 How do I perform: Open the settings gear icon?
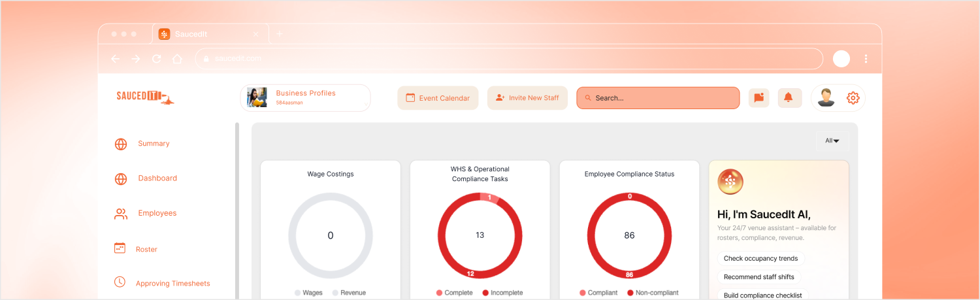(x=853, y=98)
